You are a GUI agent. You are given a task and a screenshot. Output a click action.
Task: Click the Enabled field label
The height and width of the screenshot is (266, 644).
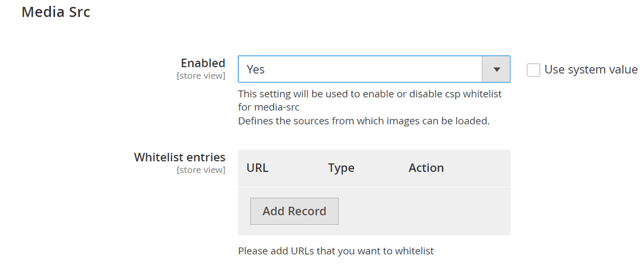[x=203, y=63]
